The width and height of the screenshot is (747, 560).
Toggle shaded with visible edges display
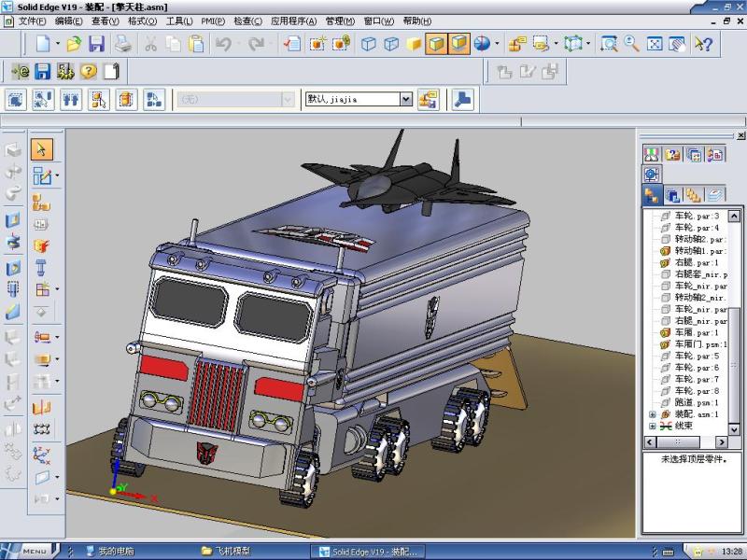click(436, 44)
